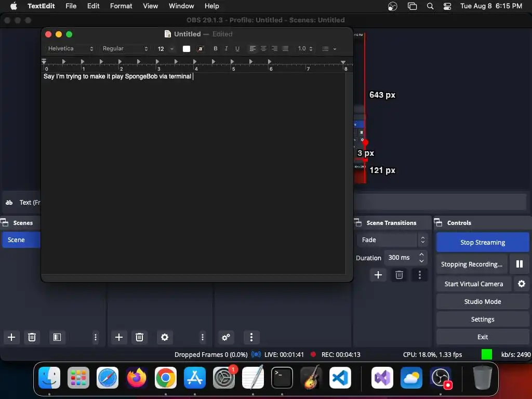The image size is (532, 399).
Task: Open Terminal from the Dock
Action: (x=282, y=378)
